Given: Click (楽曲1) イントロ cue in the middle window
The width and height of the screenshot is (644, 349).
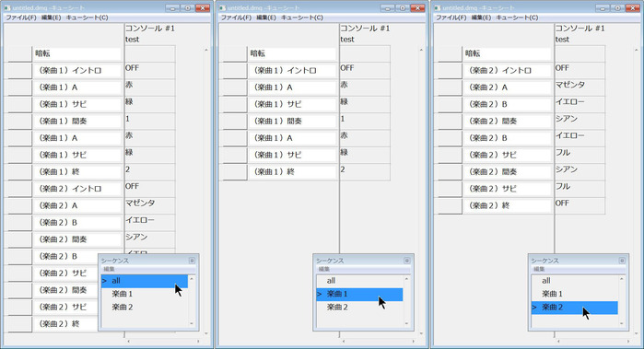Looking at the screenshot, I should point(292,71).
